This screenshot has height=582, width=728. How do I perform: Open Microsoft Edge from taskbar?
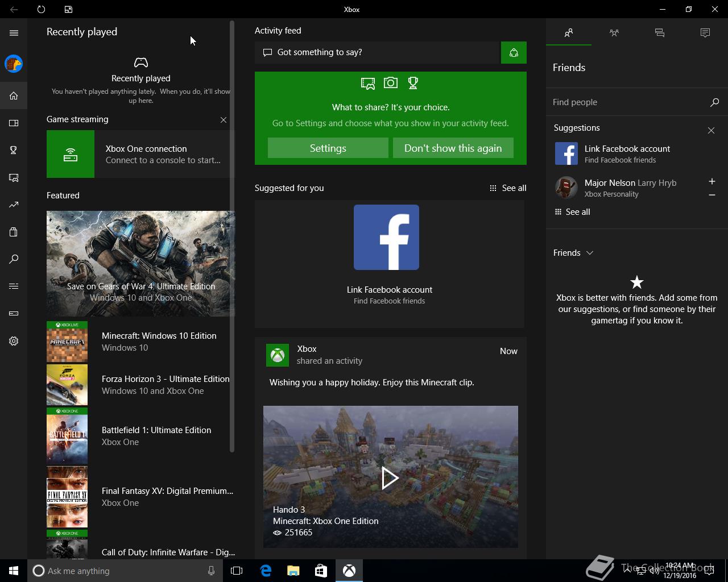pos(266,571)
